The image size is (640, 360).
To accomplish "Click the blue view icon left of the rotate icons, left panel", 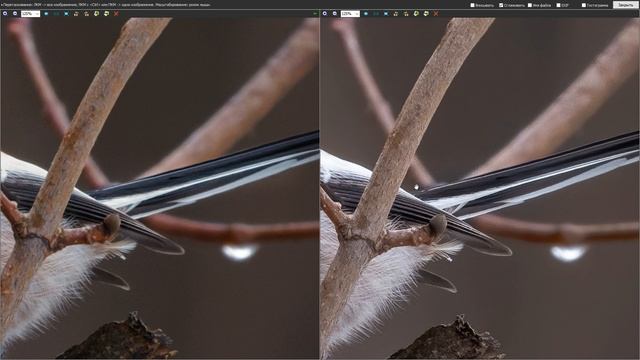I will 66,13.
